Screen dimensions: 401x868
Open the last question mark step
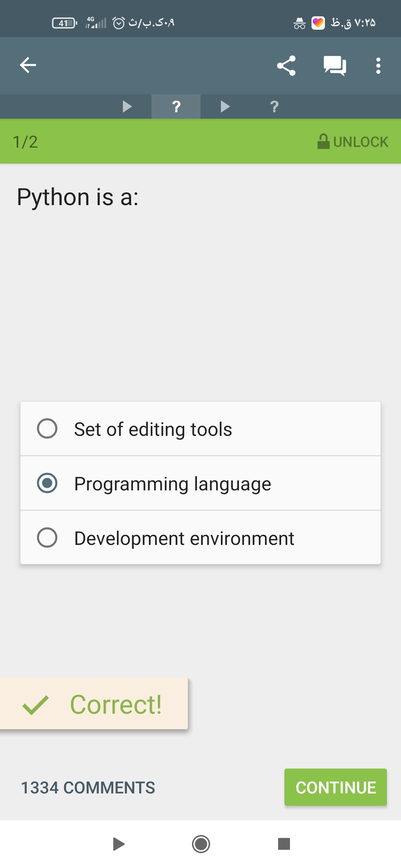pyautogui.click(x=274, y=106)
